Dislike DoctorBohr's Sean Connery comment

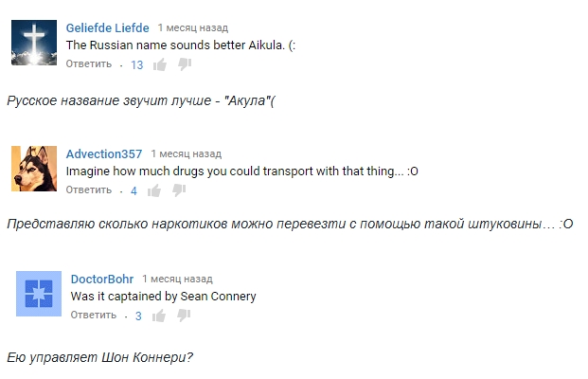[184, 316]
